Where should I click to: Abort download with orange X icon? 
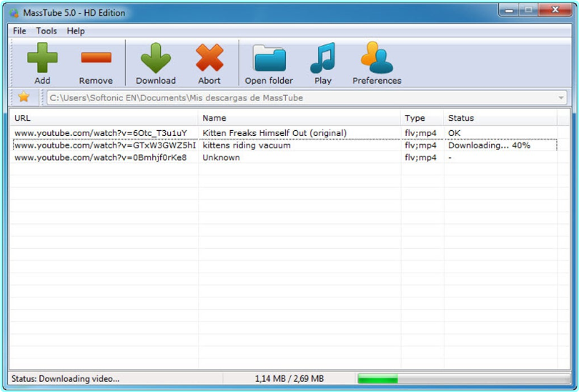point(209,57)
